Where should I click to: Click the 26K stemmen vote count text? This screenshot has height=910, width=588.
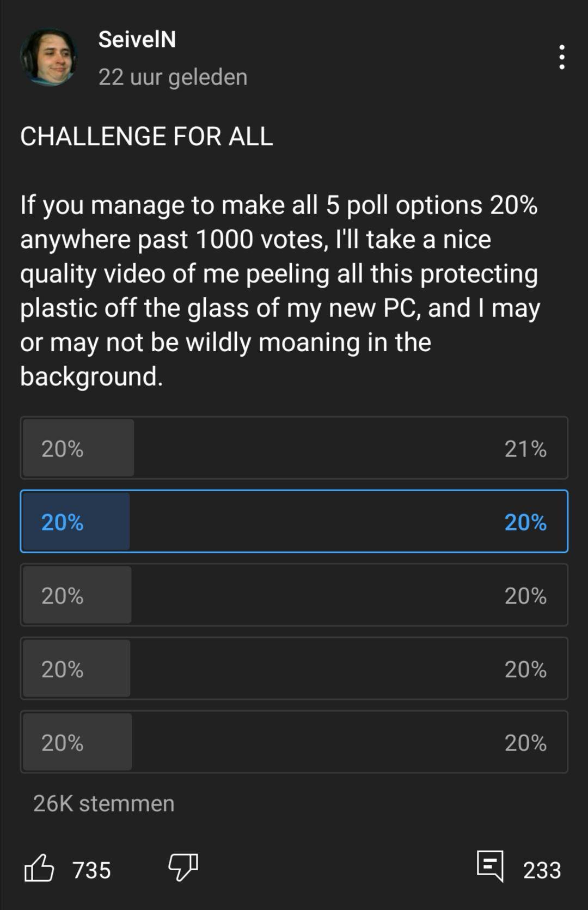pos(103,803)
